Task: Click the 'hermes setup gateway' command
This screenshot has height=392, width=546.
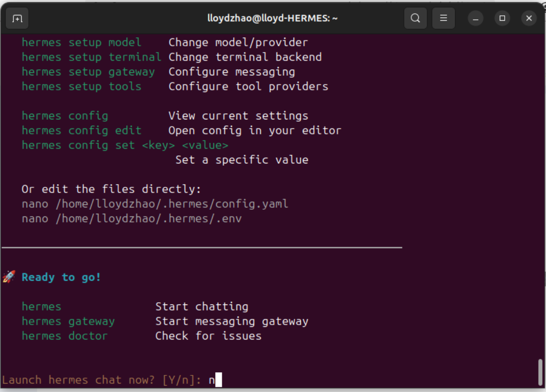Action: click(x=88, y=72)
